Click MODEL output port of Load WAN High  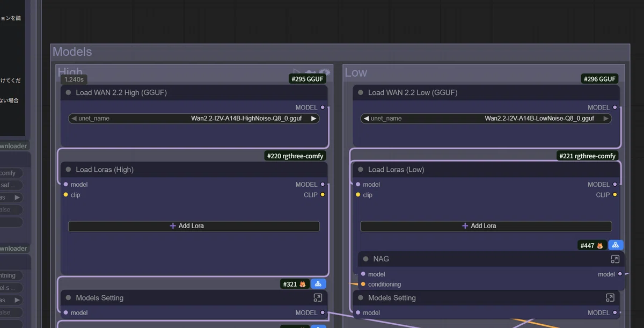(x=323, y=107)
